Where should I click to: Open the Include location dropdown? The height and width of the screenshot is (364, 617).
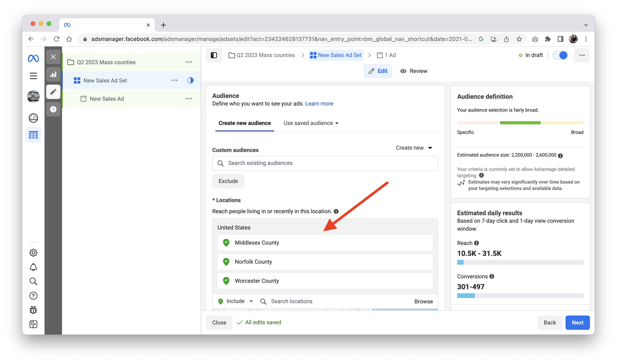click(236, 301)
